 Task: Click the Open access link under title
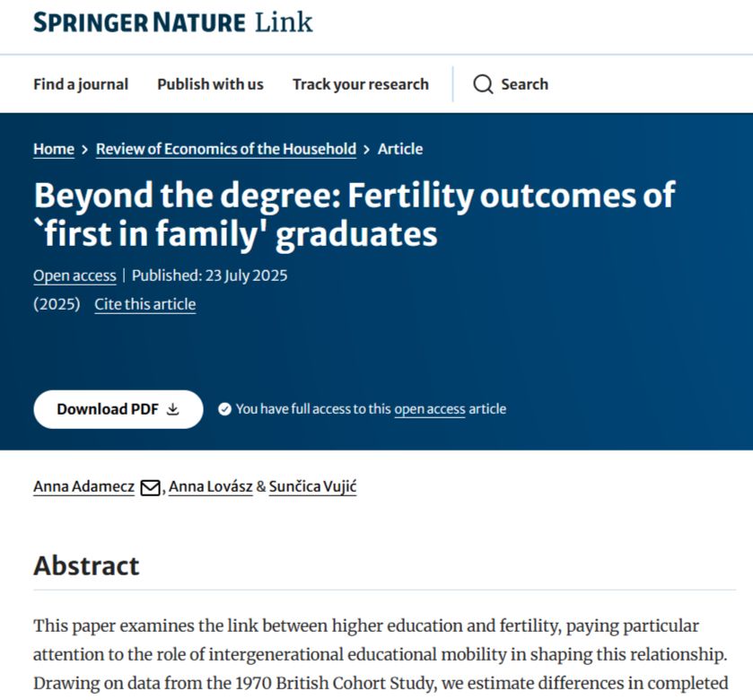click(x=74, y=276)
